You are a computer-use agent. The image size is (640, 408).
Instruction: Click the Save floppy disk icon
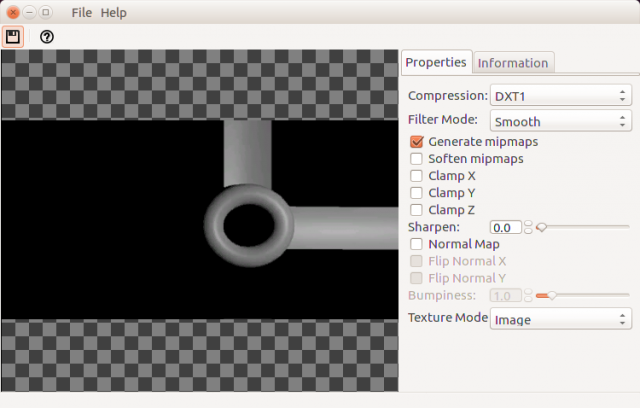coord(13,37)
